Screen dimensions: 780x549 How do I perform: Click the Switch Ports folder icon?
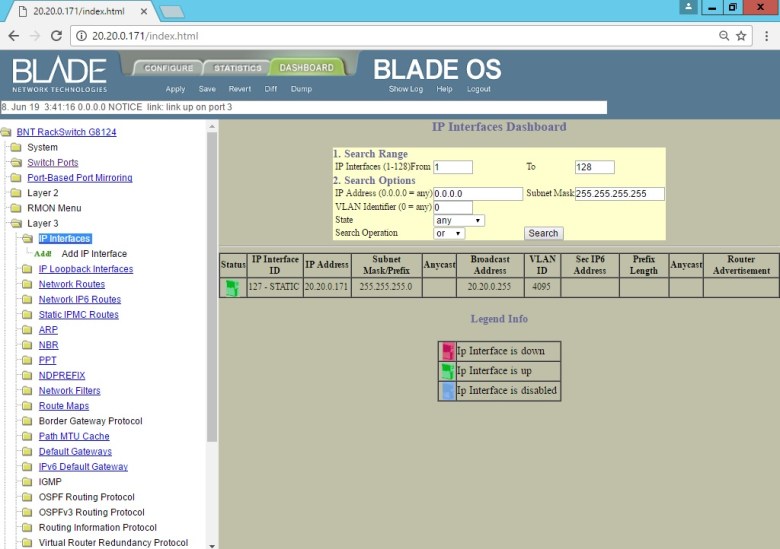click(x=16, y=163)
